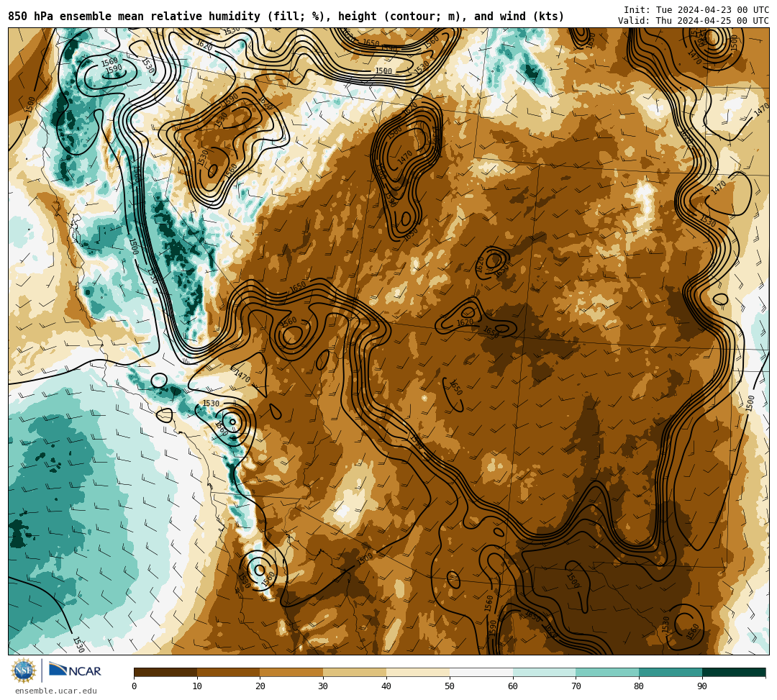Click the map title '850 hPa ensemble mean relative humidity'
Image resolution: width=777 pixels, height=700 pixels.
pos(134,17)
